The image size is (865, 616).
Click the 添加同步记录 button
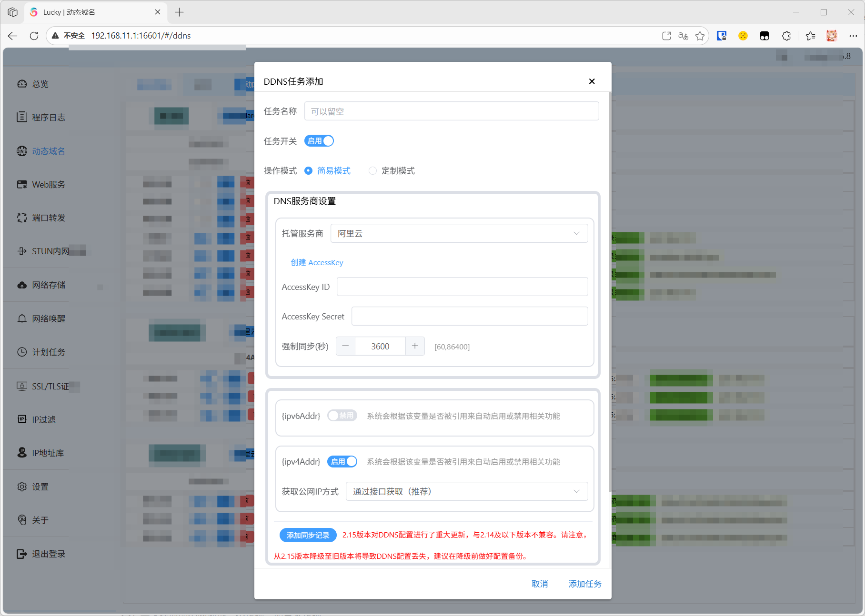308,535
